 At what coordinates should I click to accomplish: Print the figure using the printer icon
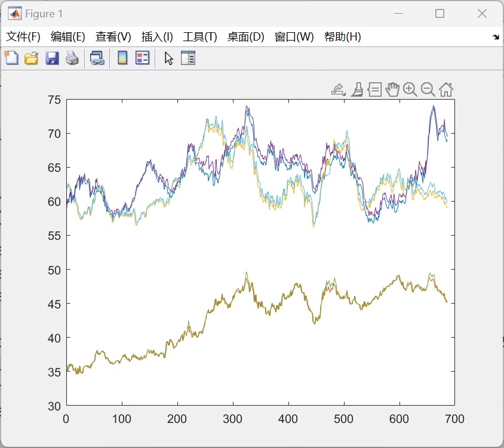coord(72,58)
